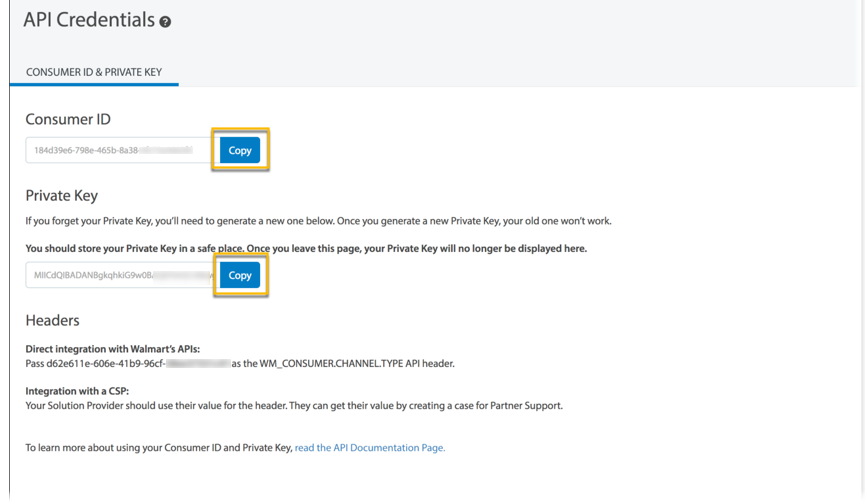Select the Consumer ID section heading
This screenshot has height=502, width=865.
68,119
